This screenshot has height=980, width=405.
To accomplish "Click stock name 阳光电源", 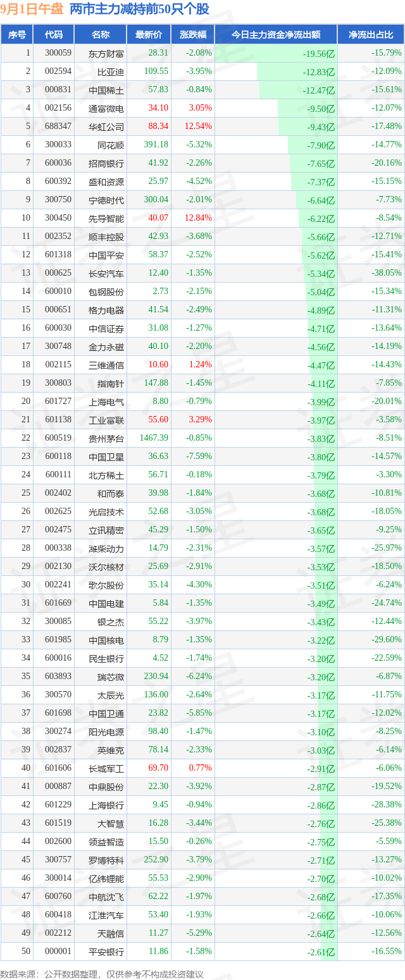I will point(107,732).
